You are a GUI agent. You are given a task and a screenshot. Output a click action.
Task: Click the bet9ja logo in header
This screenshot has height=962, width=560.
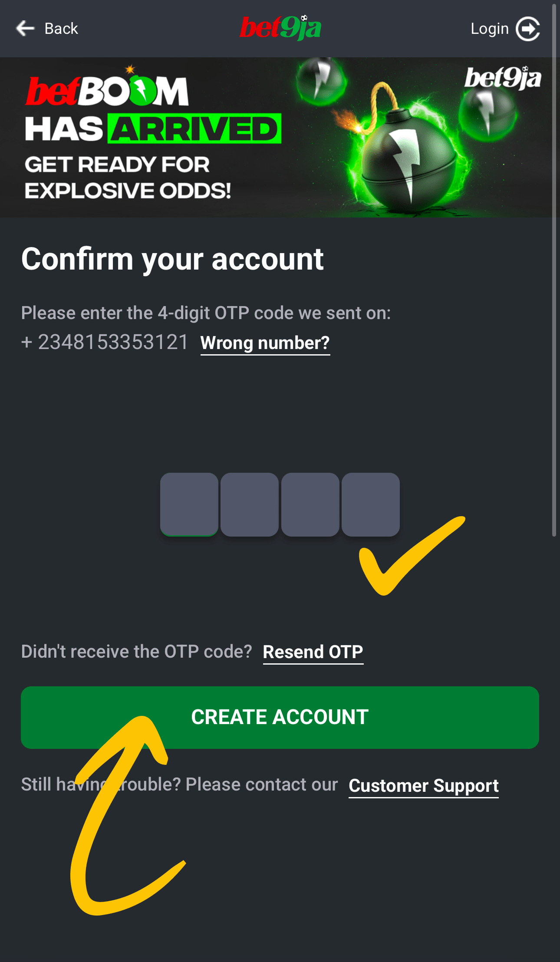point(280,28)
